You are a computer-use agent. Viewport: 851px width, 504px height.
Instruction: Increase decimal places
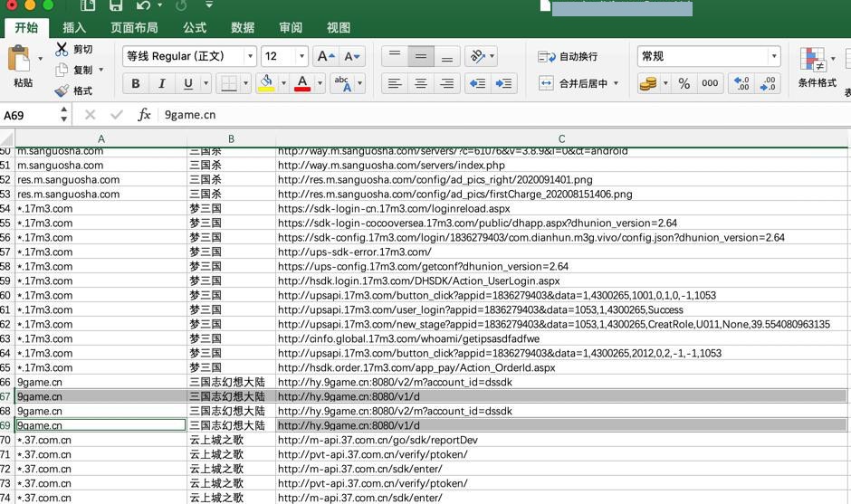click(x=741, y=83)
